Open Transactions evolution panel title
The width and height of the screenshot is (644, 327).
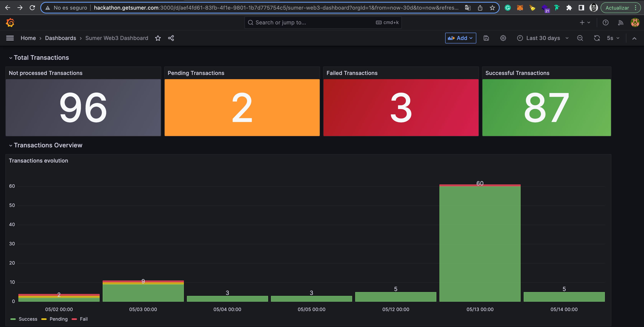(x=39, y=161)
